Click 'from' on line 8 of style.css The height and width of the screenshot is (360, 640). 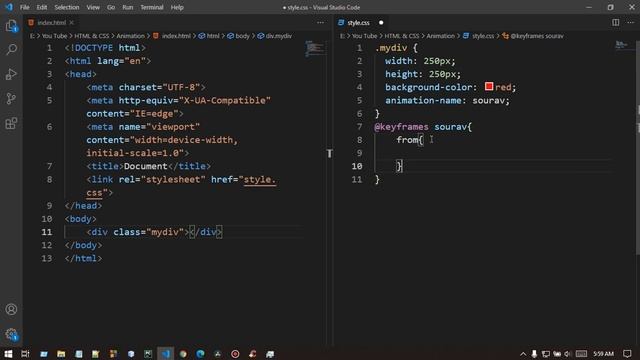coord(407,140)
